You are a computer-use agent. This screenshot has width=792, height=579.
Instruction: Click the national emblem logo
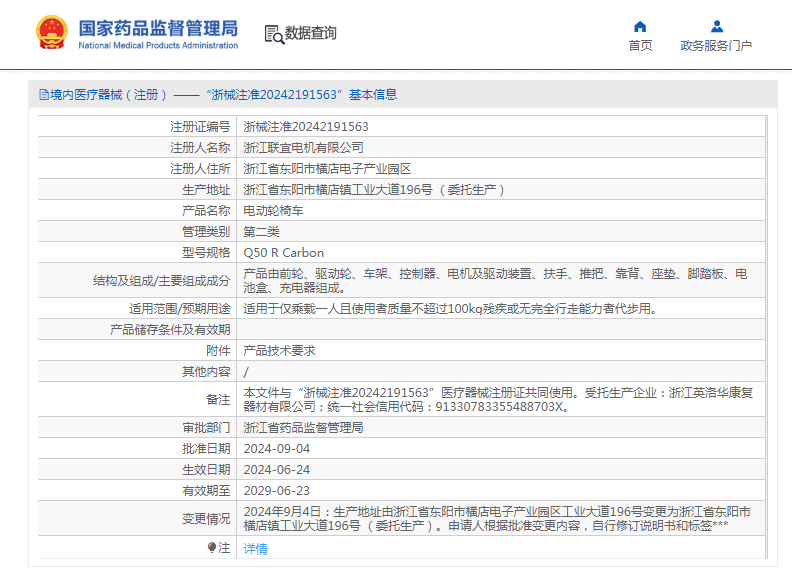pos(52,33)
